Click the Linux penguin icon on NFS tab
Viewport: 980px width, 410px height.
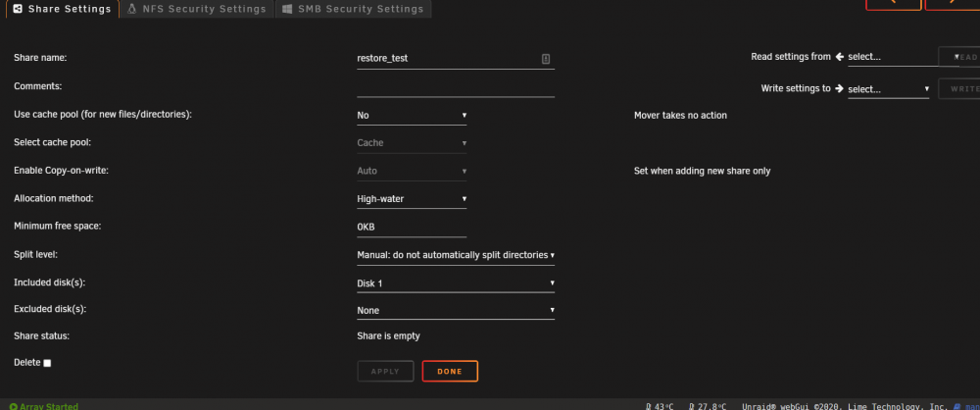(x=132, y=9)
